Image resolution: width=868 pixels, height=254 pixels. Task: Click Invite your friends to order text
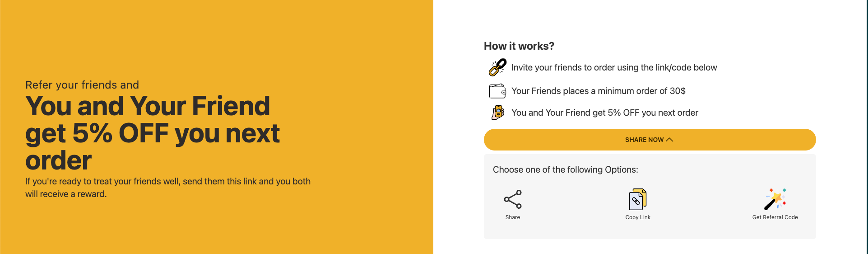click(x=614, y=68)
